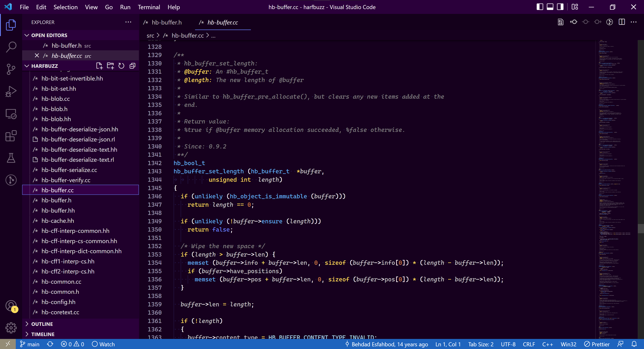Toggle the primary side bar visibility

540,7
